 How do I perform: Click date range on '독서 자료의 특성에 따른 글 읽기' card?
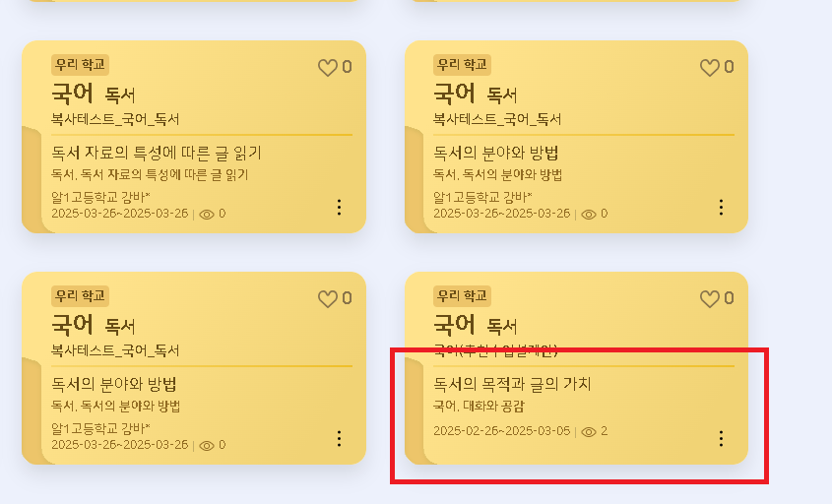tap(119, 214)
